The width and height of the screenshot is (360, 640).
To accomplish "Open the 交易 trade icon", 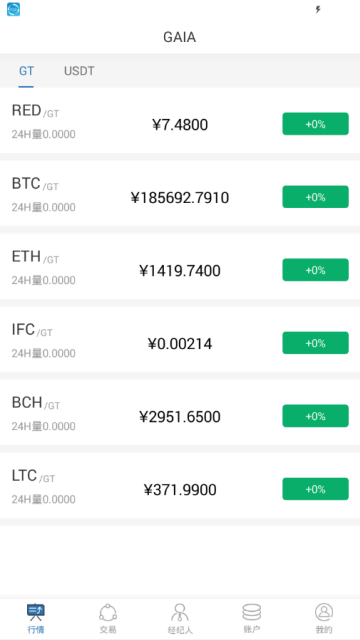I will (x=108, y=613).
